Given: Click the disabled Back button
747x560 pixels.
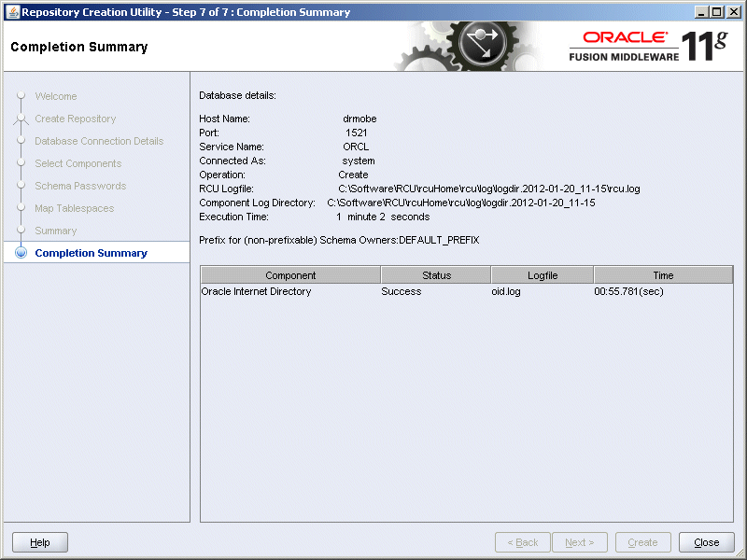Looking at the screenshot, I should pyautogui.click(x=523, y=542).
